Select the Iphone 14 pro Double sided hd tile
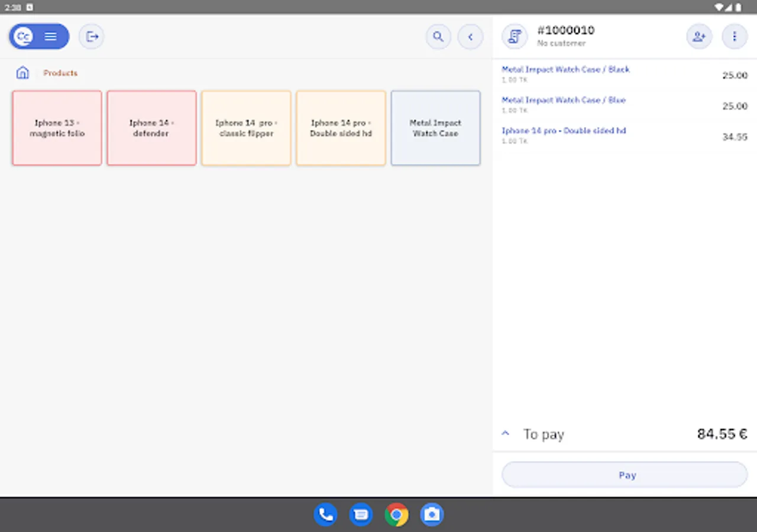The width and height of the screenshot is (757, 532). tap(341, 128)
